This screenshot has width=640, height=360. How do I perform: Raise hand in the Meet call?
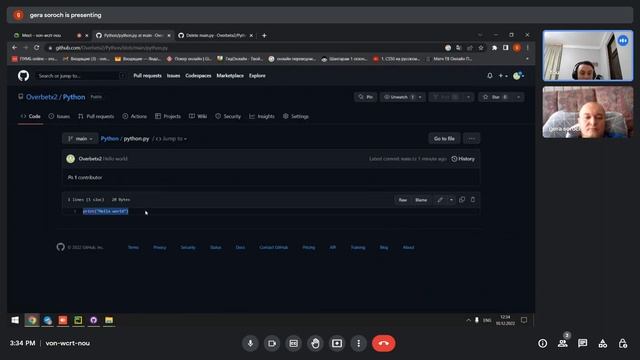(x=315, y=343)
